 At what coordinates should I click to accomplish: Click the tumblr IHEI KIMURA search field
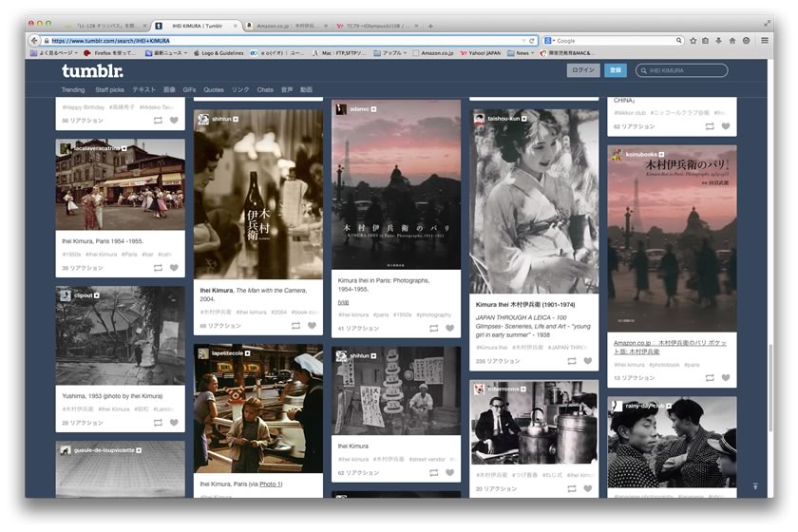pyautogui.click(x=681, y=70)
